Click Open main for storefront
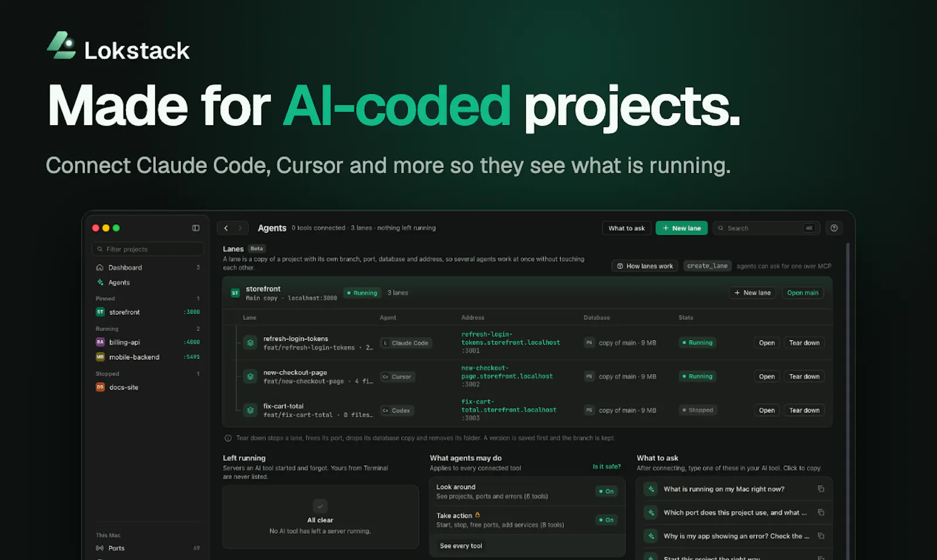The width and height of the screenshot is (937, 560). (803, 293)
